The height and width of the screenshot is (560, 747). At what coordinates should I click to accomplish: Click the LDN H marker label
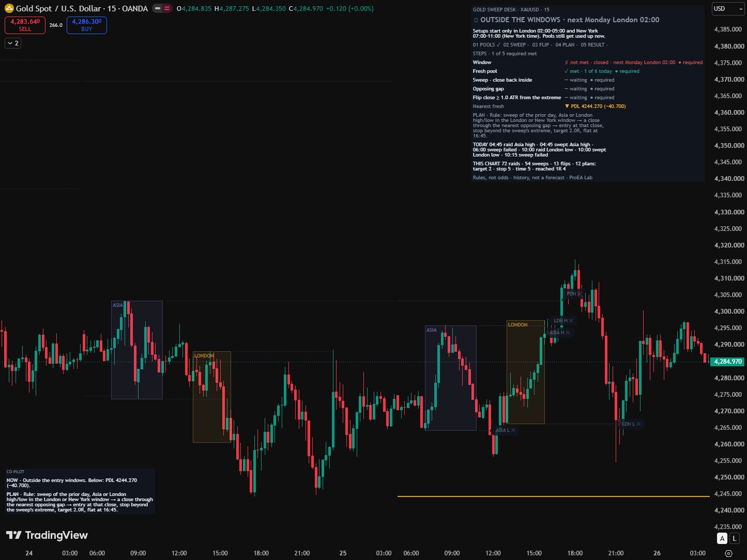click(x=563, y=321)
